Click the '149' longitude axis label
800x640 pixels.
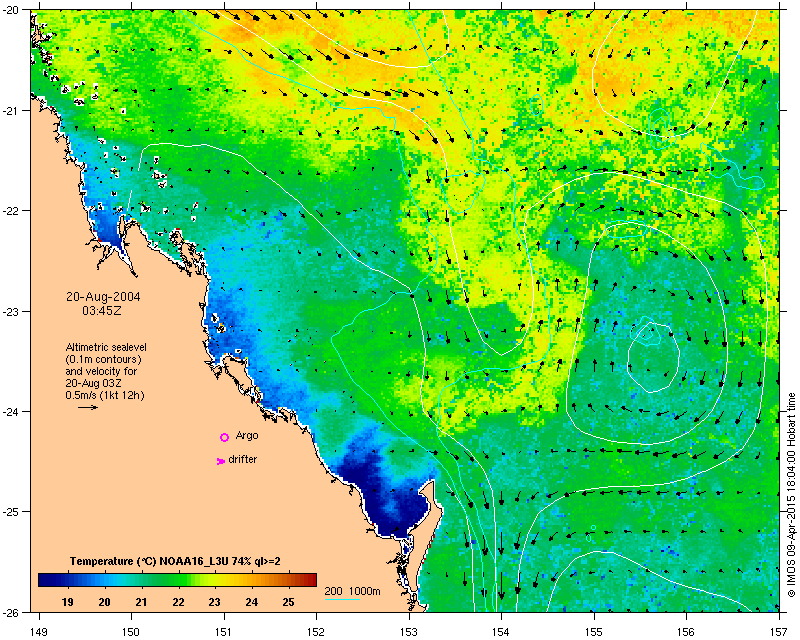(x=39, y=632)
